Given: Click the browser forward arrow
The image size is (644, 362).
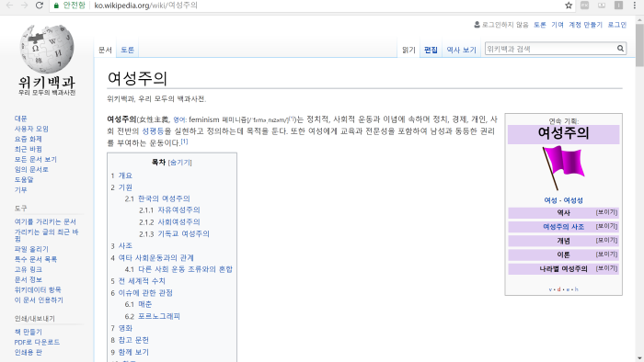Looking at the screenshot, I should pos(24,6).
